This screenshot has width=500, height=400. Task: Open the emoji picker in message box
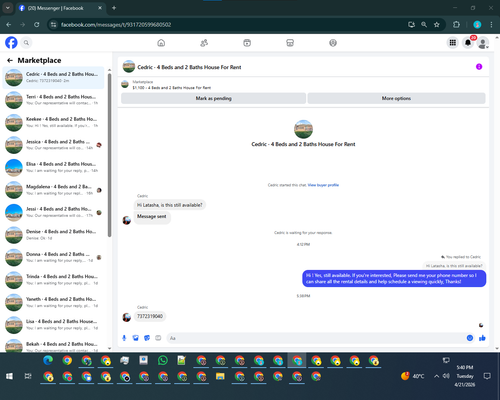(x=470, y=338)
